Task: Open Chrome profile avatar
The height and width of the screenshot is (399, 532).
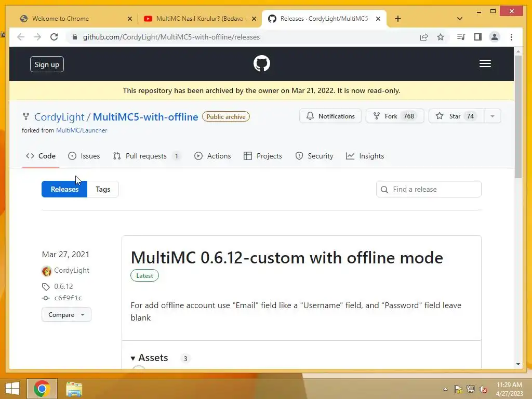Action: 495,37
